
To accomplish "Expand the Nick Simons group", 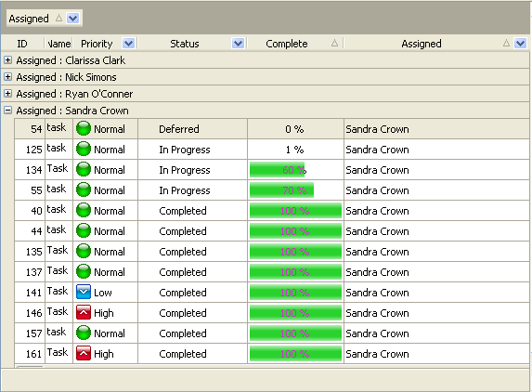I will (7, 77).
